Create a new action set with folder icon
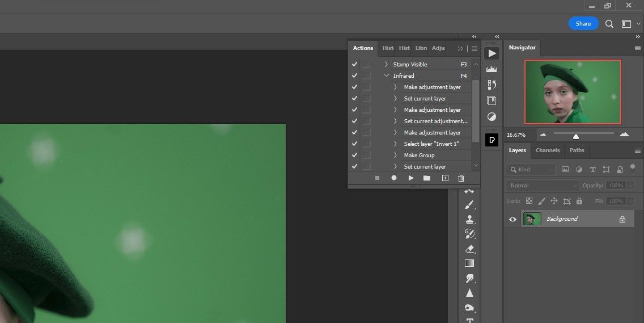 coord(427,178)
